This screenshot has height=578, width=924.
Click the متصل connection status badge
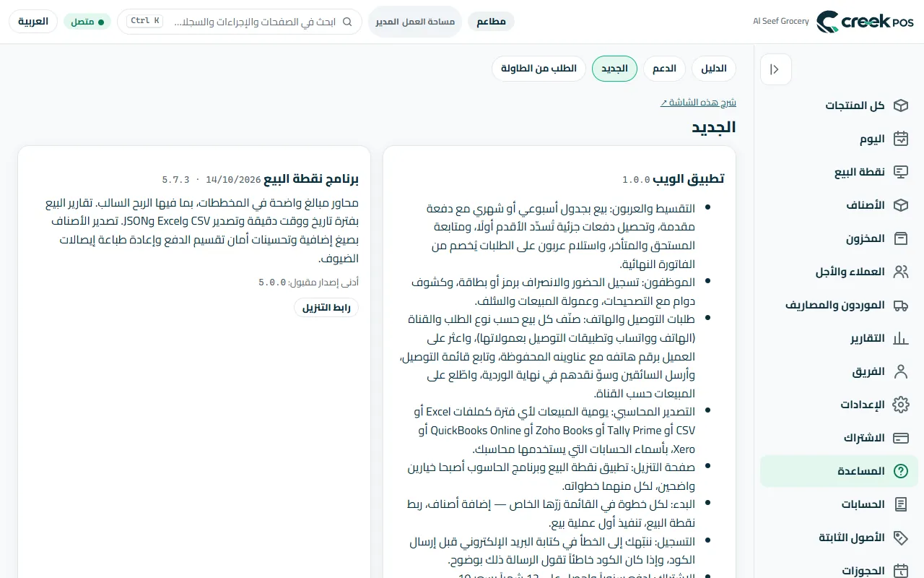(87, 22)
